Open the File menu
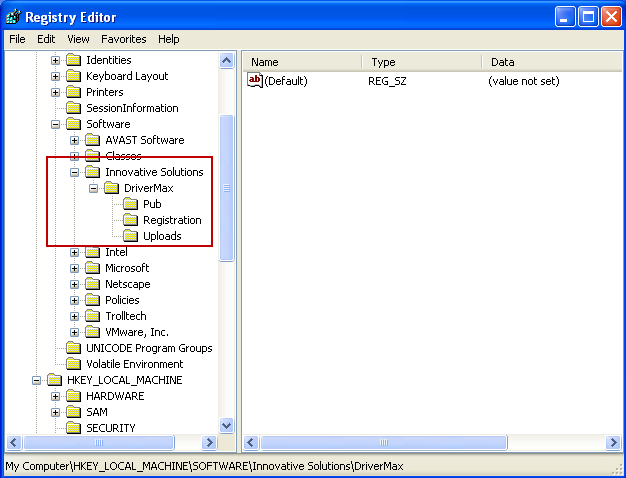 point(17,39)
